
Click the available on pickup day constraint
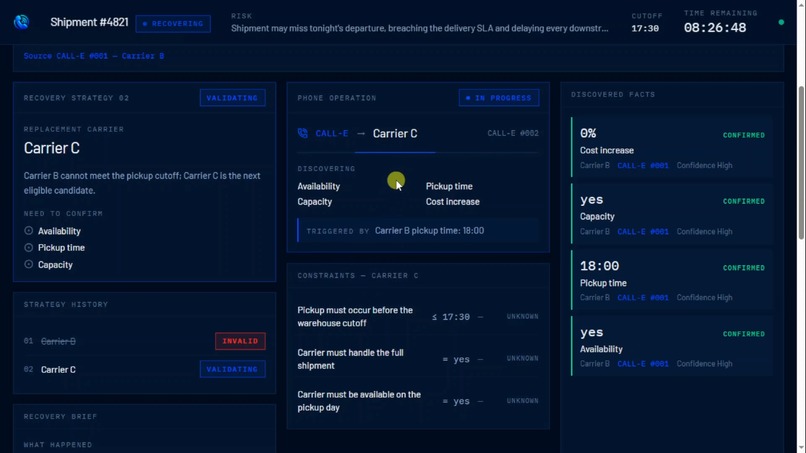tap(359, 401)
